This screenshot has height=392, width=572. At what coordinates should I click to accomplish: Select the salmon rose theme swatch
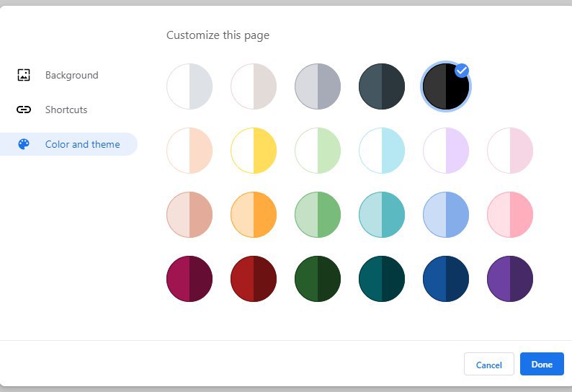[x=189, y=215]
